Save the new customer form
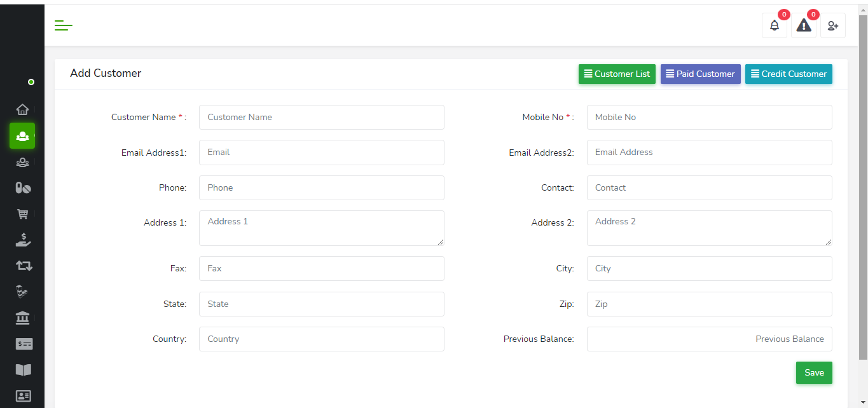The width and height of the screenshot is (868, 408). coord(814,372)
